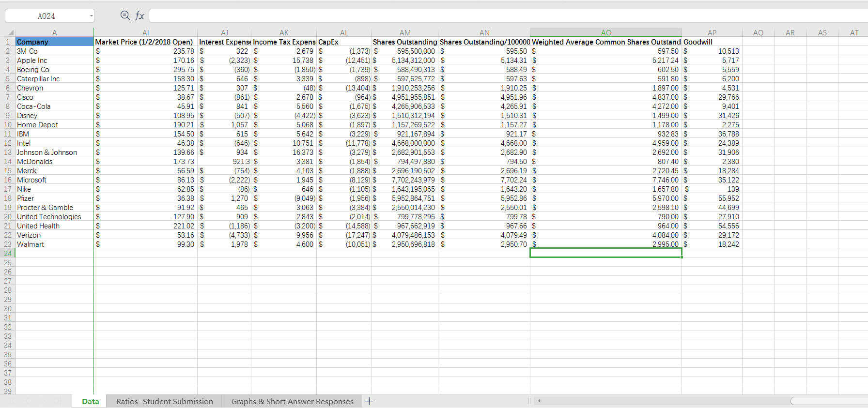This screenshot has width=868, height=408.
Task: Click the formula bar input field
Action: [508, 16]
